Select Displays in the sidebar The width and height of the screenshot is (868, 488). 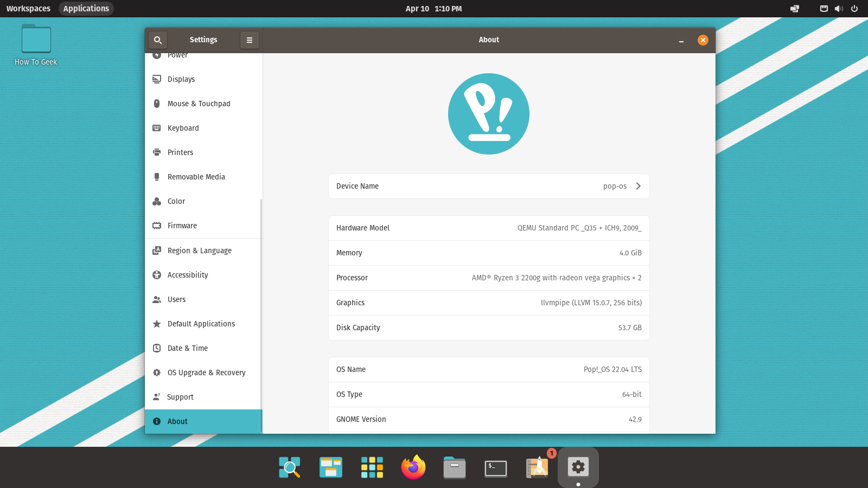203,79
